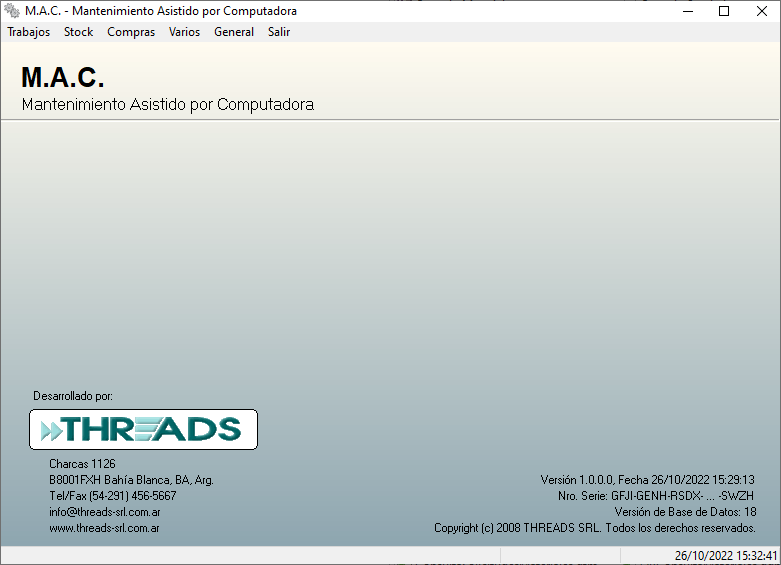The height and width of the screenshot is (565, 781).
Task: Open the Stock menu
Action: click(x=78, y=32)
